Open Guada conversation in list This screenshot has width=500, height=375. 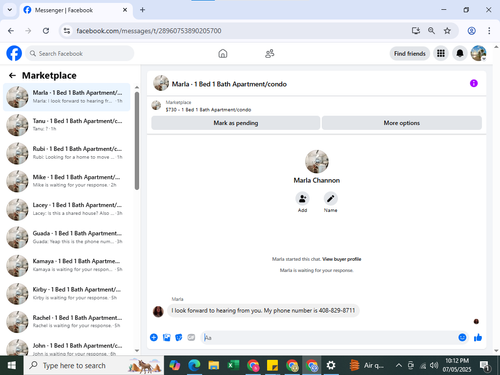pyautogui.click(x=67, y=237)
